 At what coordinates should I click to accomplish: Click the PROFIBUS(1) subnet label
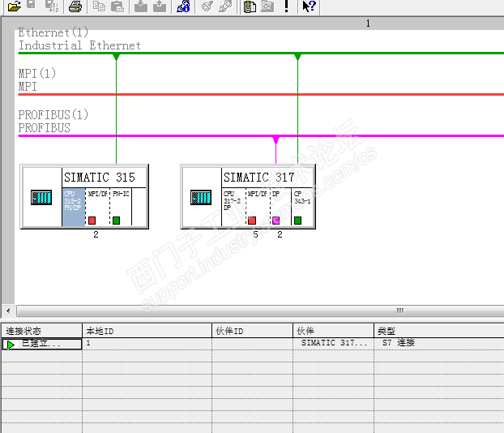53,122
